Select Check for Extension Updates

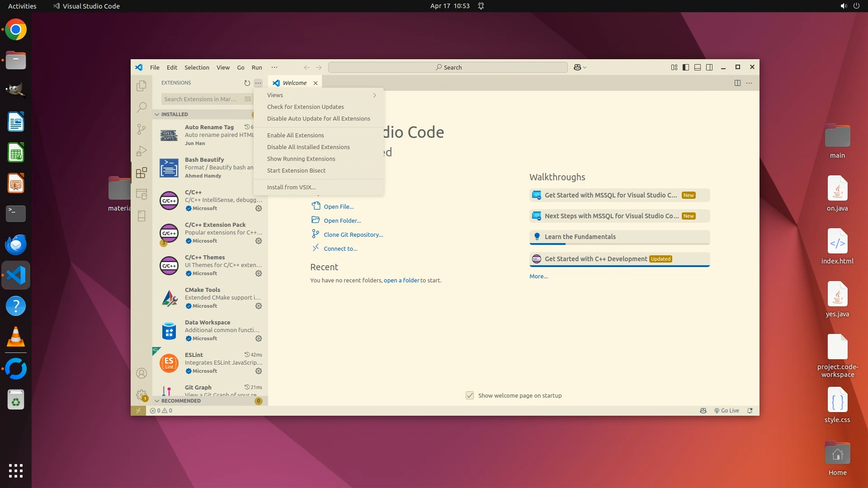[305, 107]
